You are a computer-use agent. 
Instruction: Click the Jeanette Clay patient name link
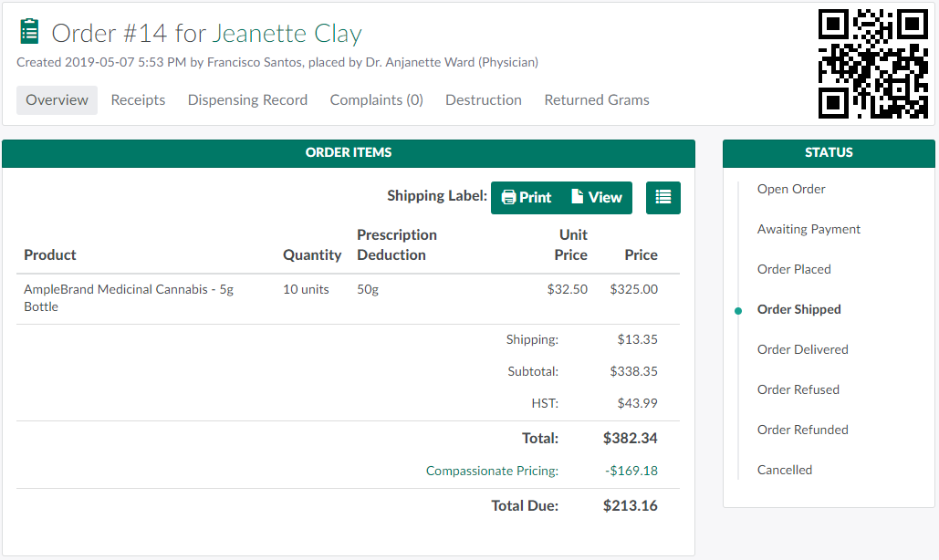pos(287,34)
